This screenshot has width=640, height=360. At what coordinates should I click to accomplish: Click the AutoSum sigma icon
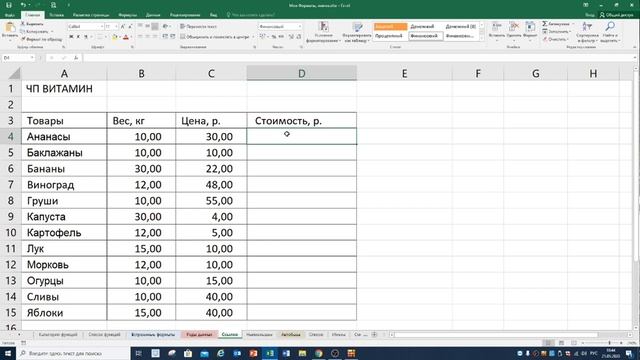(545, 24)
